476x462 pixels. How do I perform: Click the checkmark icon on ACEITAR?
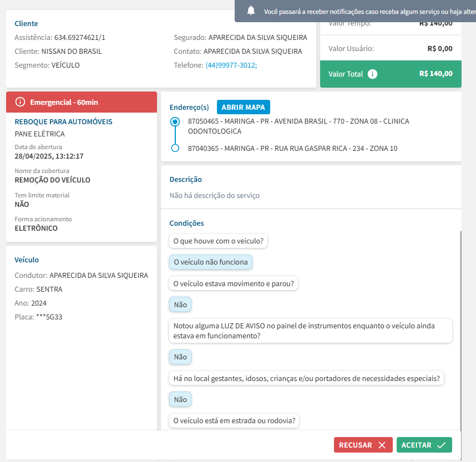tap(442, 445)
